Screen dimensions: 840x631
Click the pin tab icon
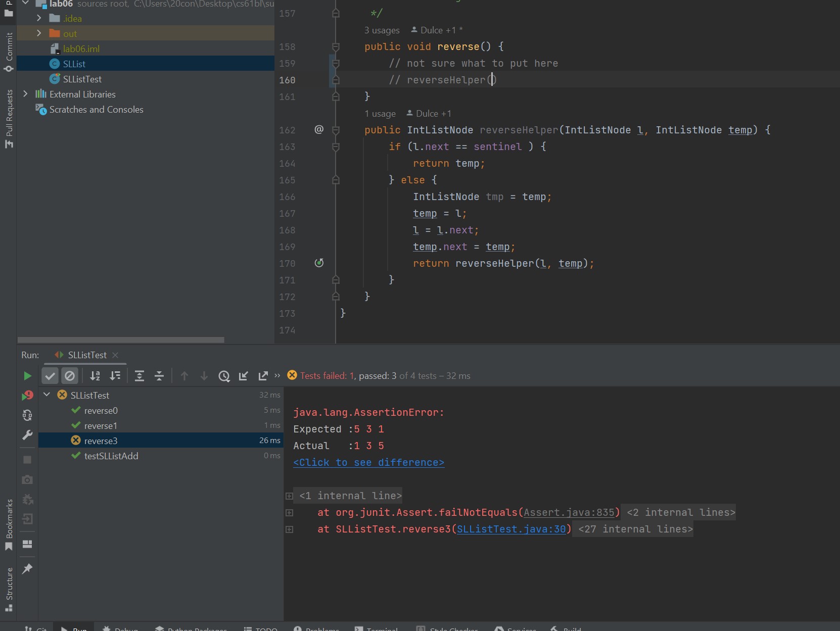27,569
